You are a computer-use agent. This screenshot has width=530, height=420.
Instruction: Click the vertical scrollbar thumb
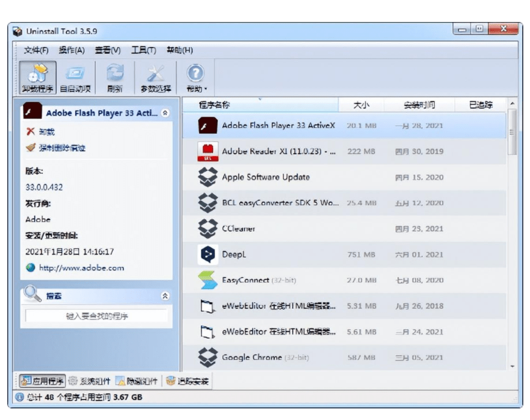click(x=512, y=132)
